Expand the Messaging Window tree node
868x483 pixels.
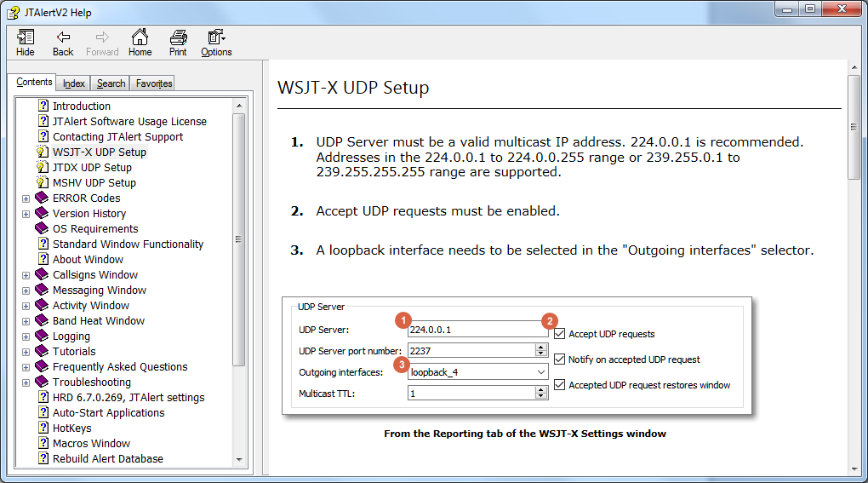26,290
